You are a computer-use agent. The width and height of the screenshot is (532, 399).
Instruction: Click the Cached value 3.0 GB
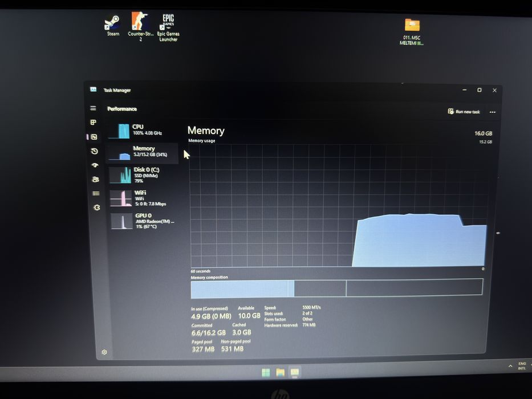point(242,332)
